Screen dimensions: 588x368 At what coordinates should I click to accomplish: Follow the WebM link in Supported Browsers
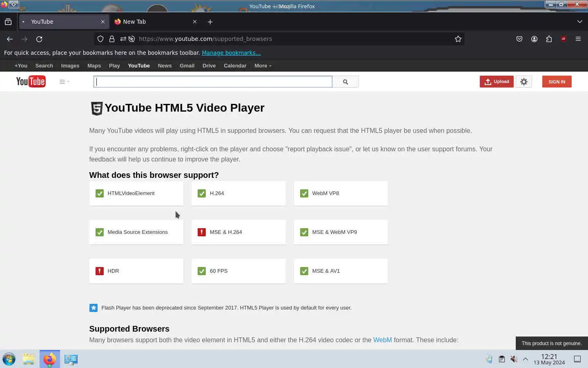[x=382, y=340]
